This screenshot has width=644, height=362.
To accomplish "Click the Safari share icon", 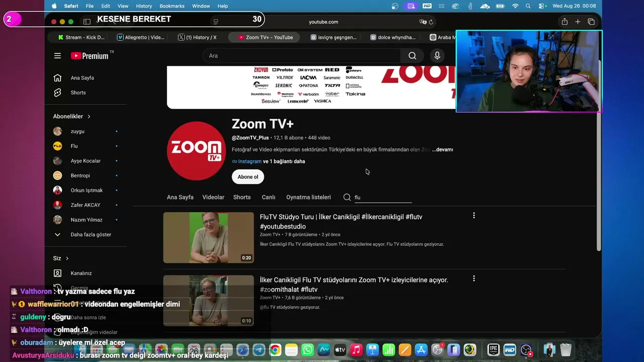I will (x=565, y=22).
